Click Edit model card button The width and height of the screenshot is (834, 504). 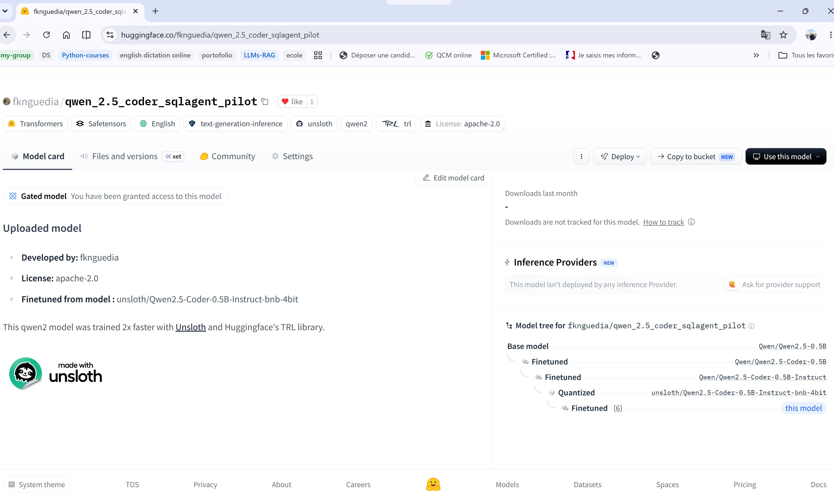[x=454, y=178]
